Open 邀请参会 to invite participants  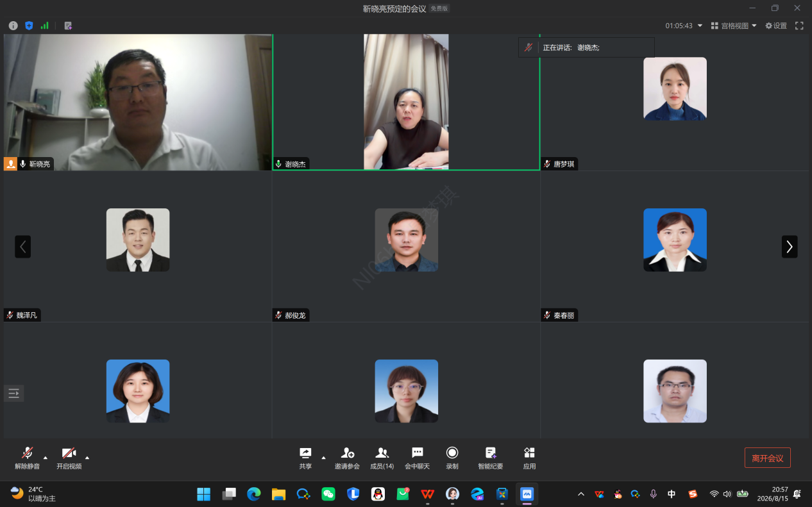[x=347, y=458]
